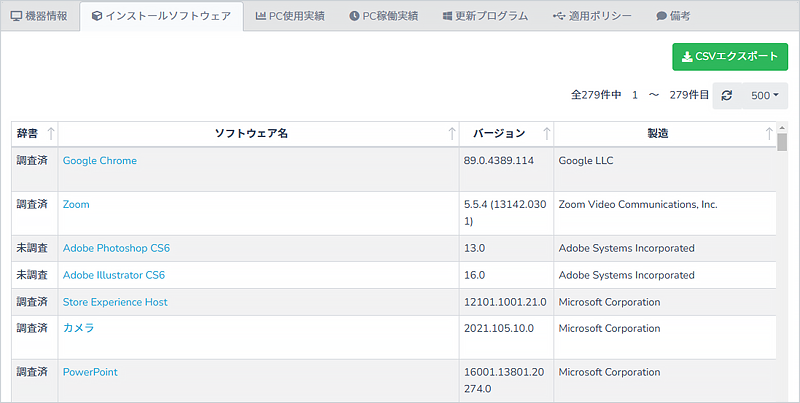Open the カメラ software link
800x403 pixels.
pyautogui.click(x=79, y=328)
